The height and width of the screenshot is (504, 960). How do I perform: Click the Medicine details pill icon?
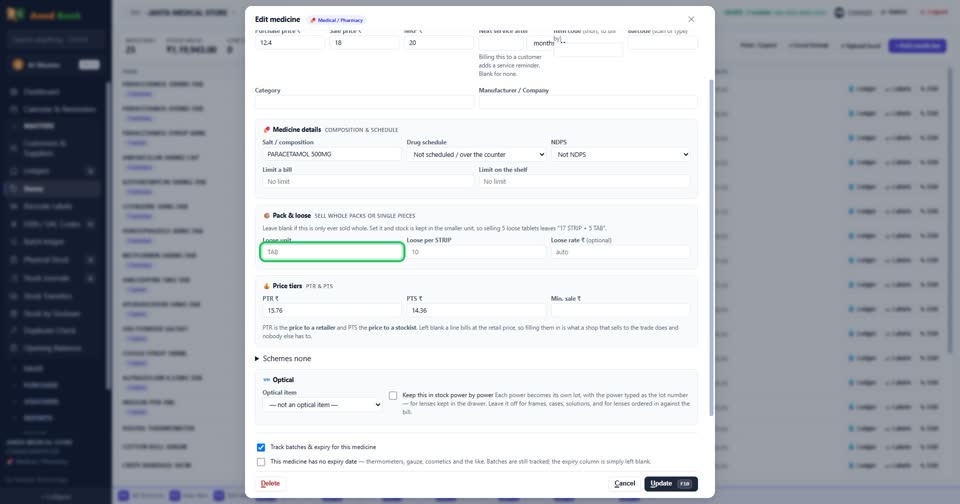[266, 130]
